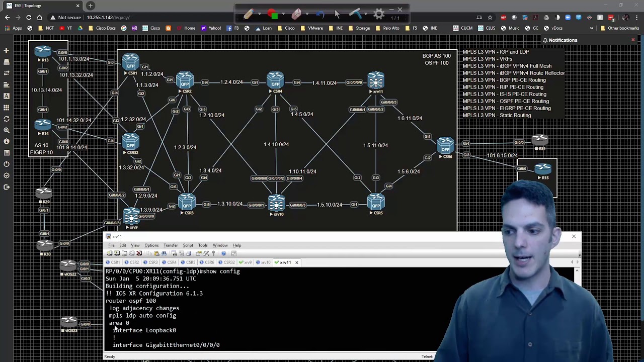Open the Palo Alto bookmark folder
This screenshot has height=362, width=644.
coord(387,28)
